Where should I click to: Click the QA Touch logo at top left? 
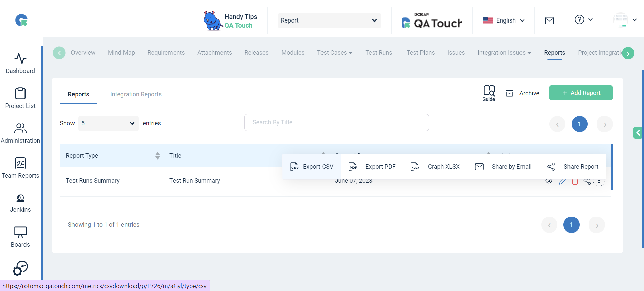[21, 20]
